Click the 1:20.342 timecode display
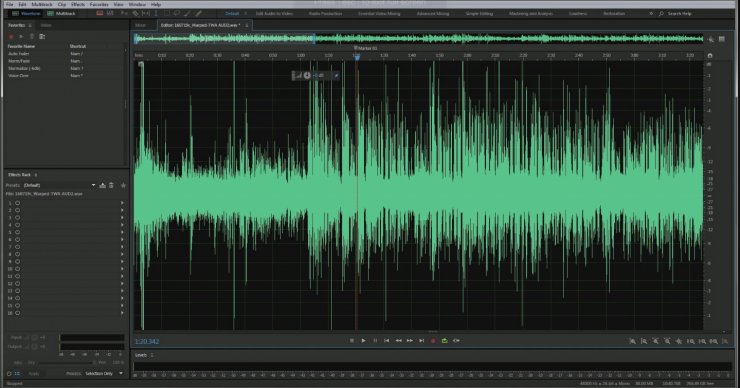 point(147,342)
